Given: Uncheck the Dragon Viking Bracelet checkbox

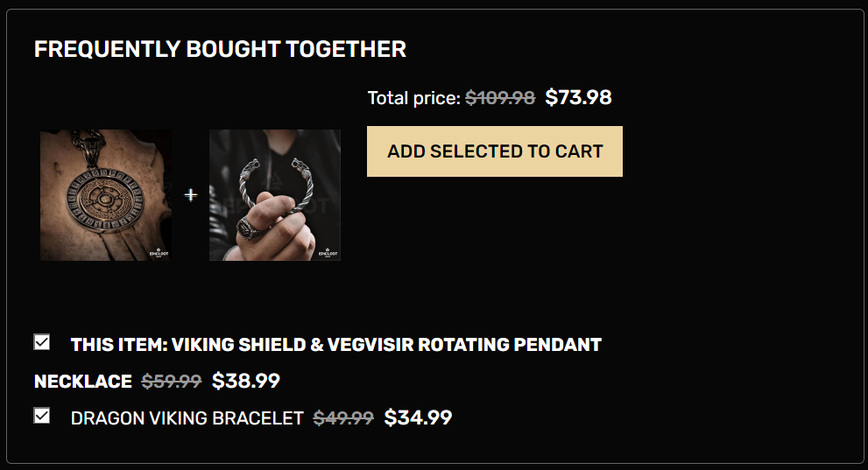Looking at the screenshot, I should click(x=42, y=416).
